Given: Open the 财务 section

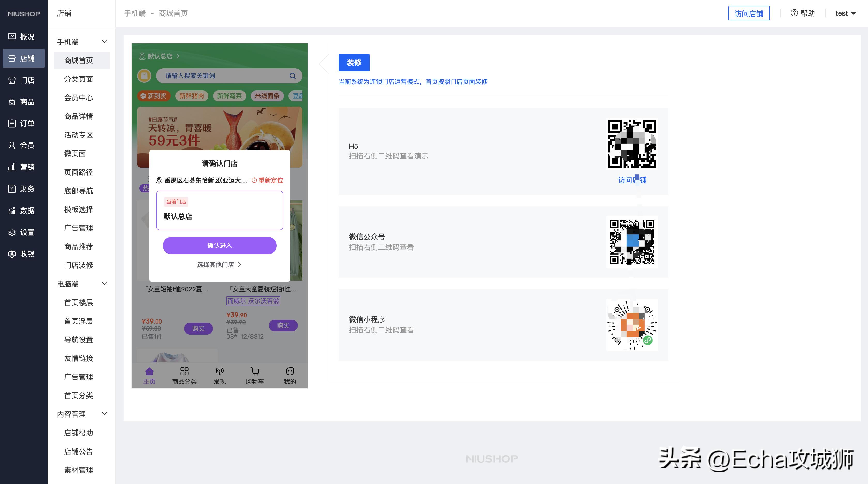Looking at the screenshot, I should coord(24,189).
